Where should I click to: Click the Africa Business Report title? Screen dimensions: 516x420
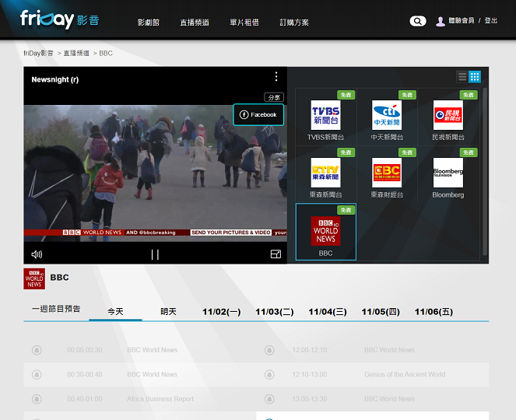pos(160,399)
